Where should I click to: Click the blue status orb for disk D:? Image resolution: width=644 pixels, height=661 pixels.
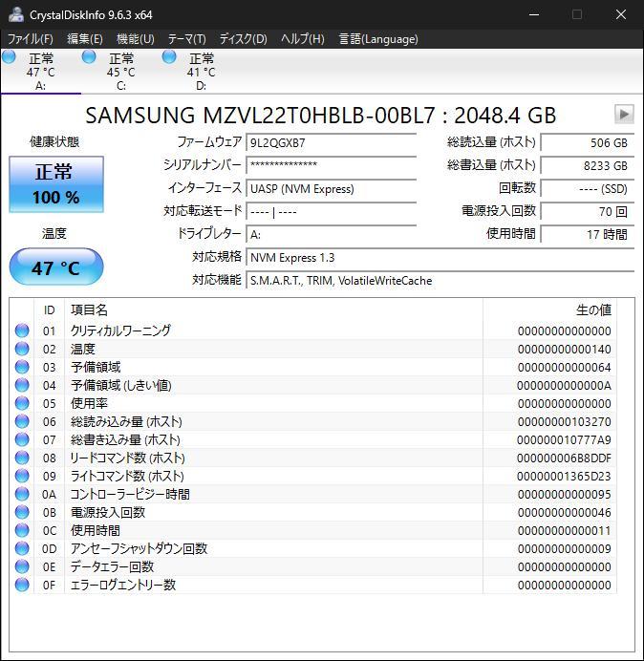coord(169,56)
